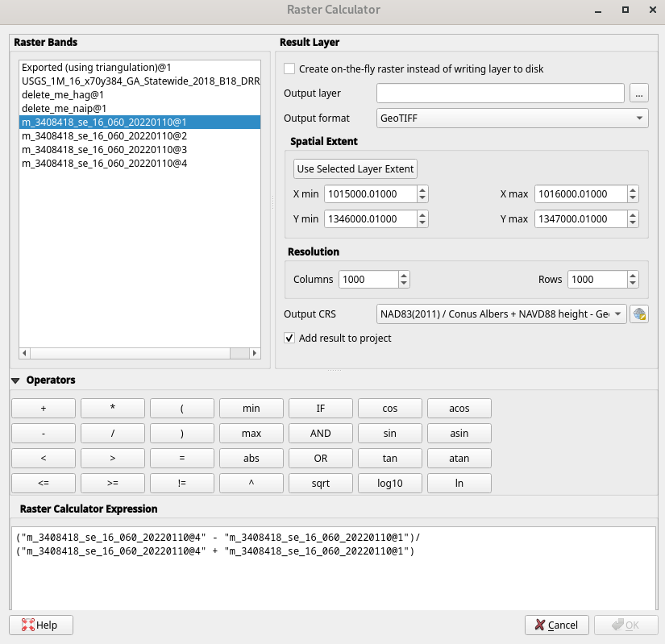
Task: Decrease Y max with down arrow
Action: click(x=633, y=223)
